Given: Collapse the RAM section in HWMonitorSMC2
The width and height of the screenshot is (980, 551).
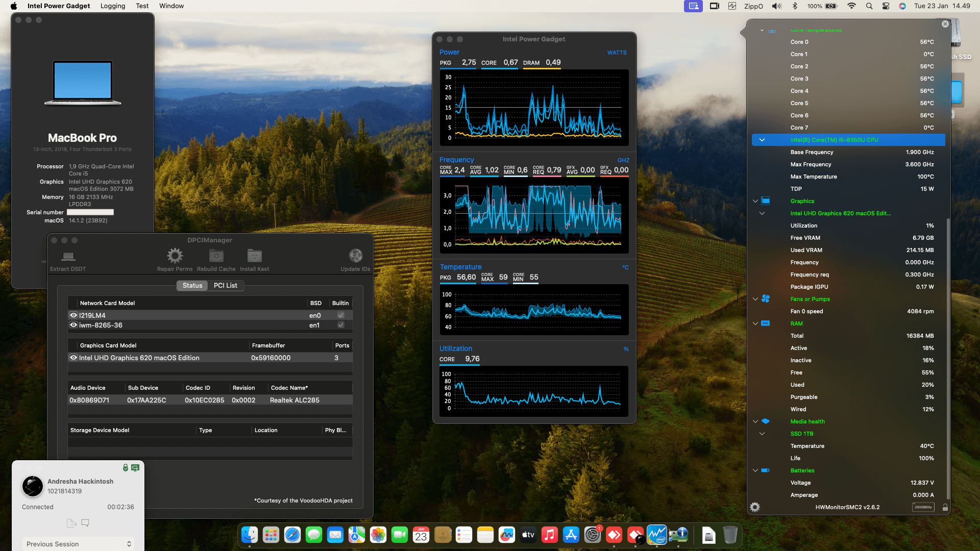Looking at the screenshot, I should pyautogui.click(x=755, y=323).
